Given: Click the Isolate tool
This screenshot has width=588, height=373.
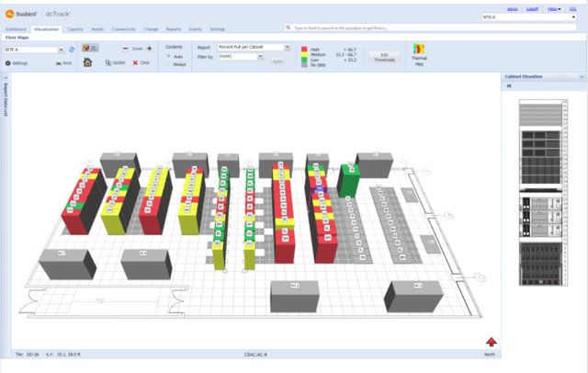Looking at the screenshot, I should [x=115, y=62].
